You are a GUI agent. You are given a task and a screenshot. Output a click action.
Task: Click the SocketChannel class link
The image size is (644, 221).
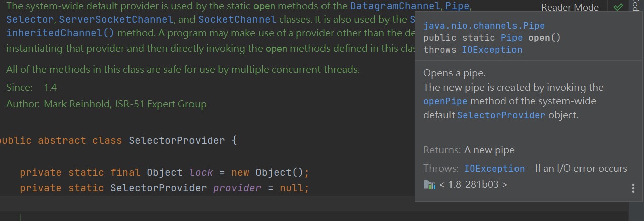[237, 20]
